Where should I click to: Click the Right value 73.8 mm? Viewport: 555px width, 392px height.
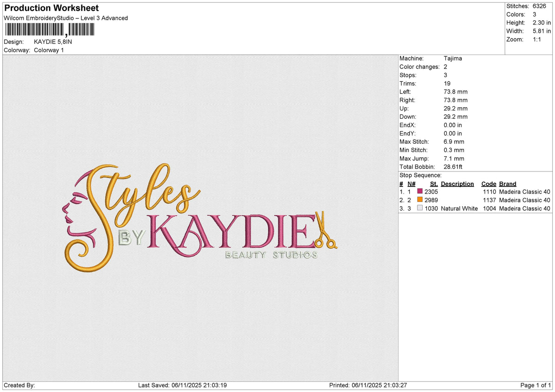(x=456, y=100)
